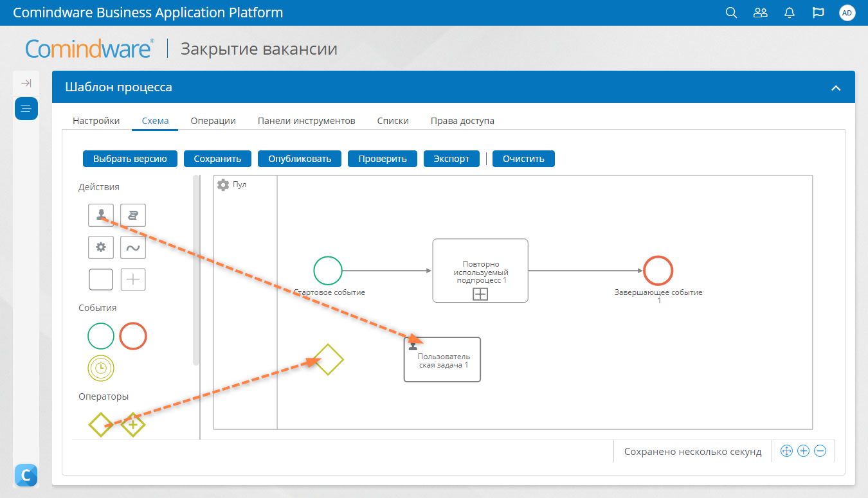This screenshot has height=498, width=868.
Task: Click the subprocess plus marker icon
Action: pos(480,294)
